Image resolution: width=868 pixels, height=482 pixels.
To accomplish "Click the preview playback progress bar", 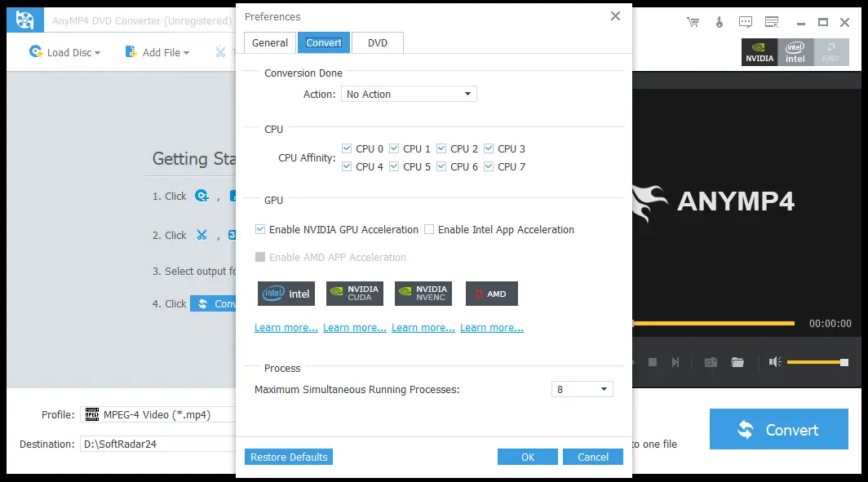I will (x=714, y=323).
